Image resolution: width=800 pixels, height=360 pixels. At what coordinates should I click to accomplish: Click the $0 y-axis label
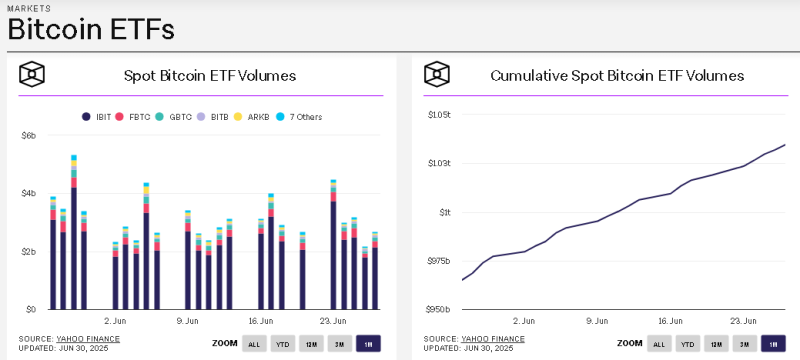30,309
